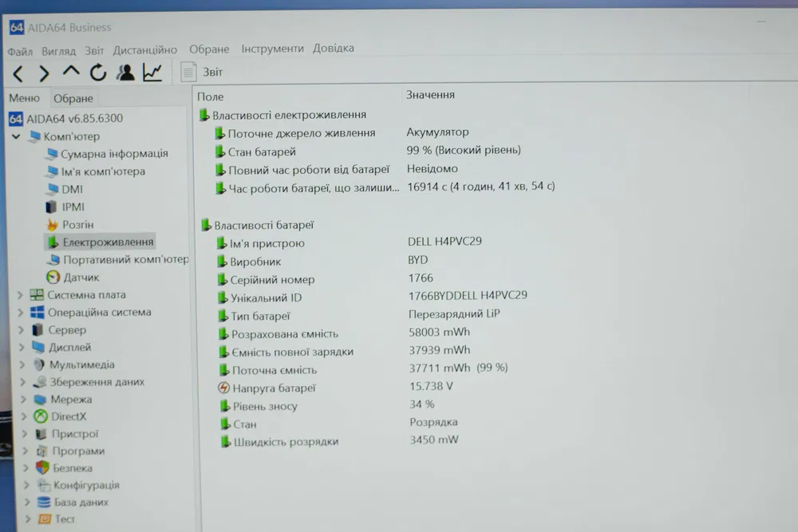The image size is (798, 532).
Task: Select the Властивості батареї group row
Action: (x=258, y=225)
